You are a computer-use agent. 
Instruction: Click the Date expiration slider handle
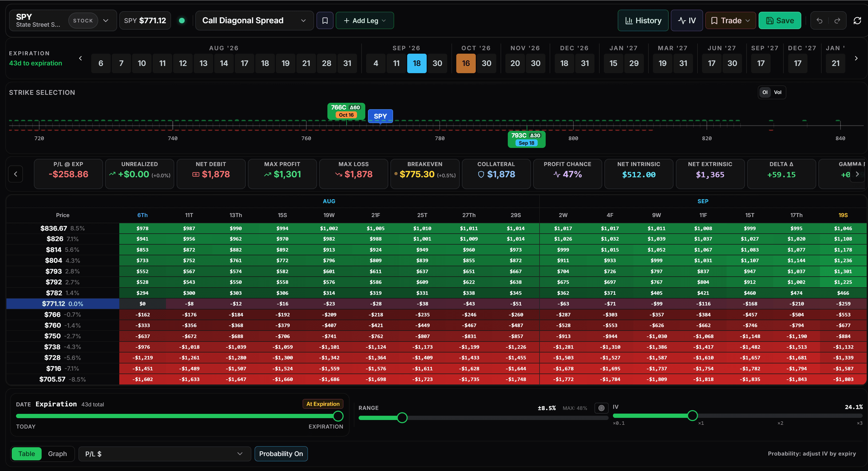click(x=338, y=416)
